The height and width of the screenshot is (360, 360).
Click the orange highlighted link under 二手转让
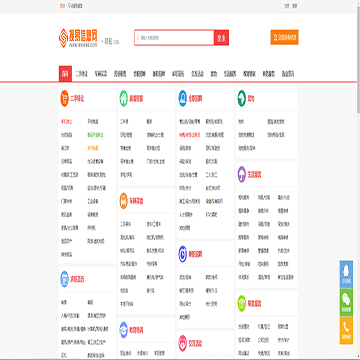pyautogui.click(x=93, y=148)
